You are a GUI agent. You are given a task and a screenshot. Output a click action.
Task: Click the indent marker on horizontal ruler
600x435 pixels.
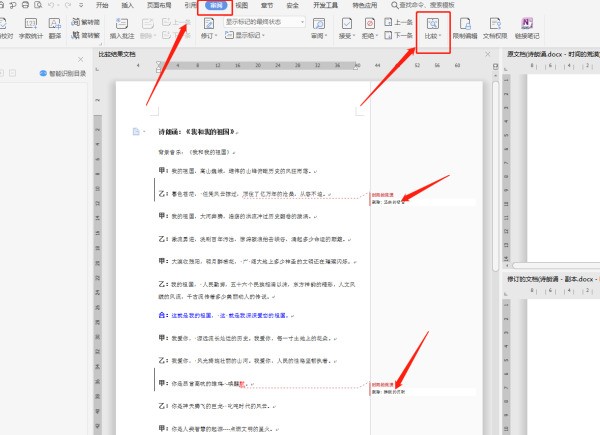click(x=159, y=67)
